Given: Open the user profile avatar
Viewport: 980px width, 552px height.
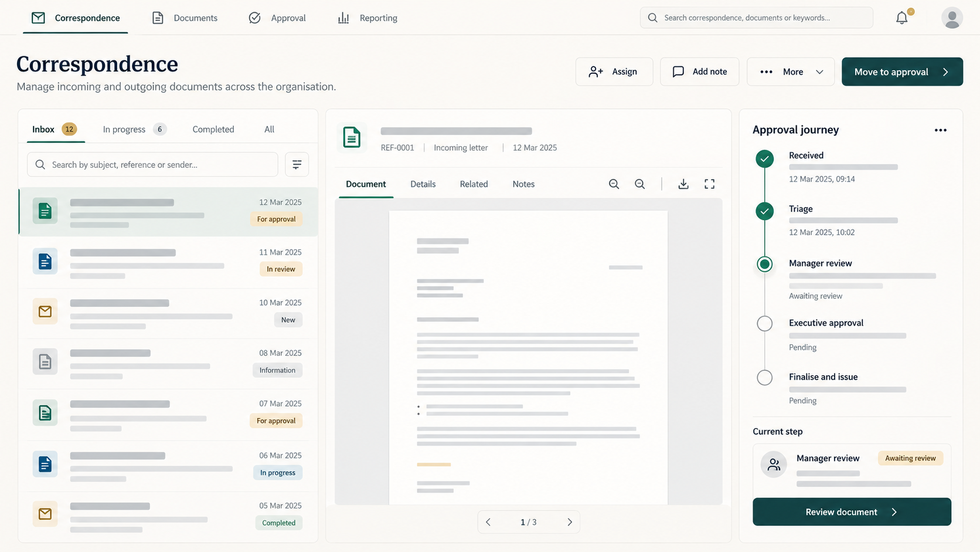Looking at the screenshot, I should point(952,18).
